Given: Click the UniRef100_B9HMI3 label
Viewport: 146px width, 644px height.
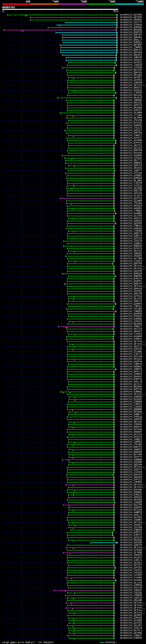Looking at the screenshot, I should pyautogui.click(x=131, y=42).
